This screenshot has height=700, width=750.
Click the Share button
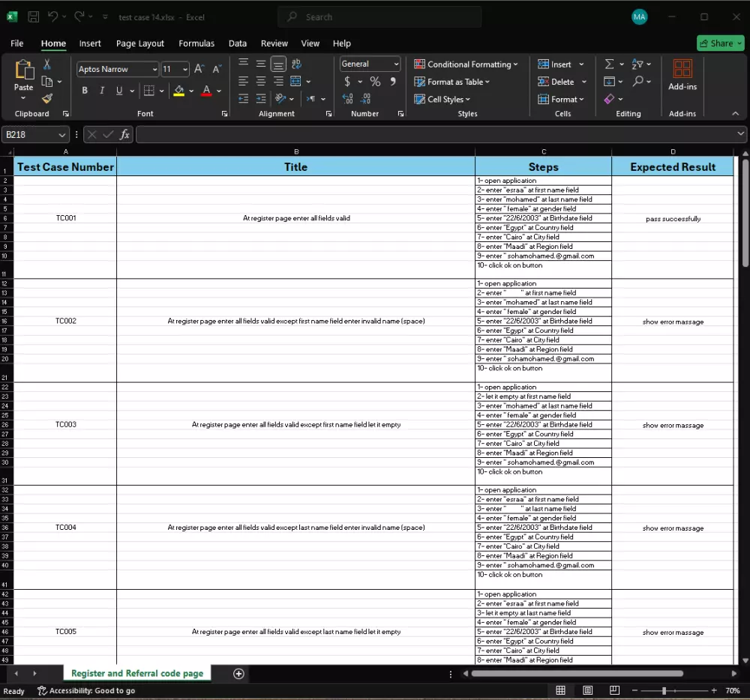[720, 43]
